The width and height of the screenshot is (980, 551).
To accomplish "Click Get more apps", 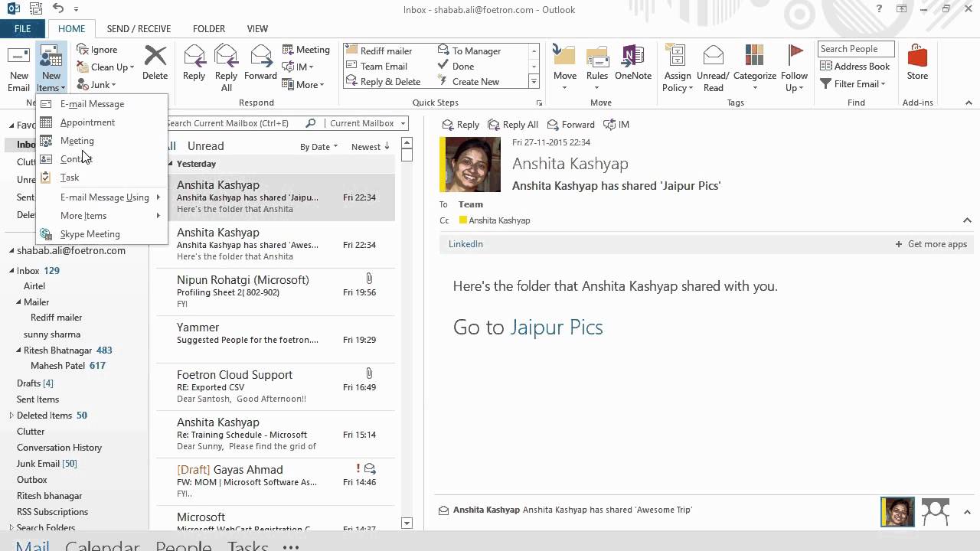I will tap(931, 244).
